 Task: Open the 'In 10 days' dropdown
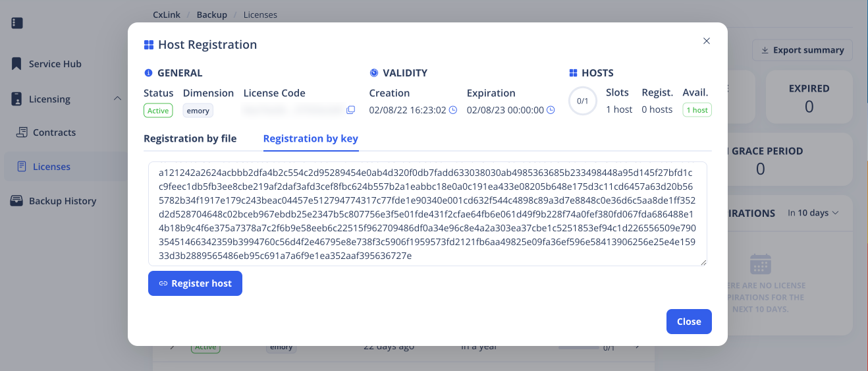(x=813, y=213)
